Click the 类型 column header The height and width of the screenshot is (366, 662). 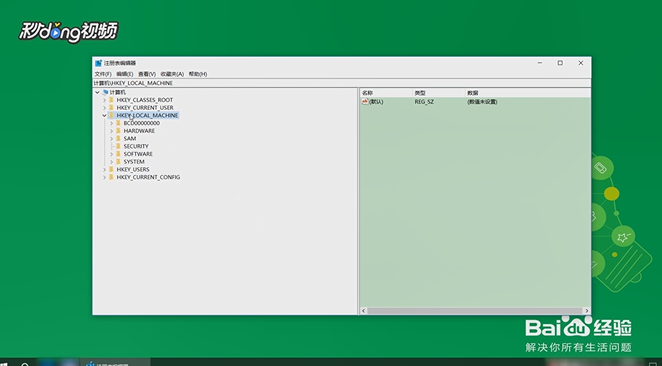pos(438,93)
